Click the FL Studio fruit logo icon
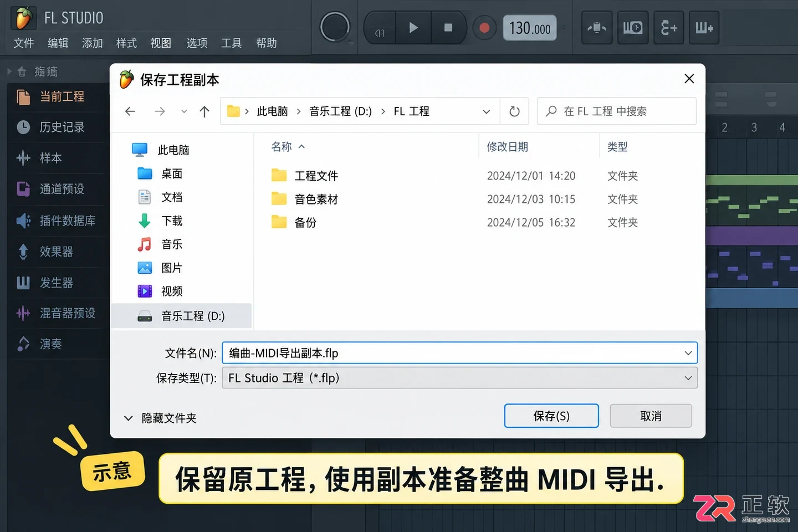The image size is (798, 532). click(x=23, y=18)
